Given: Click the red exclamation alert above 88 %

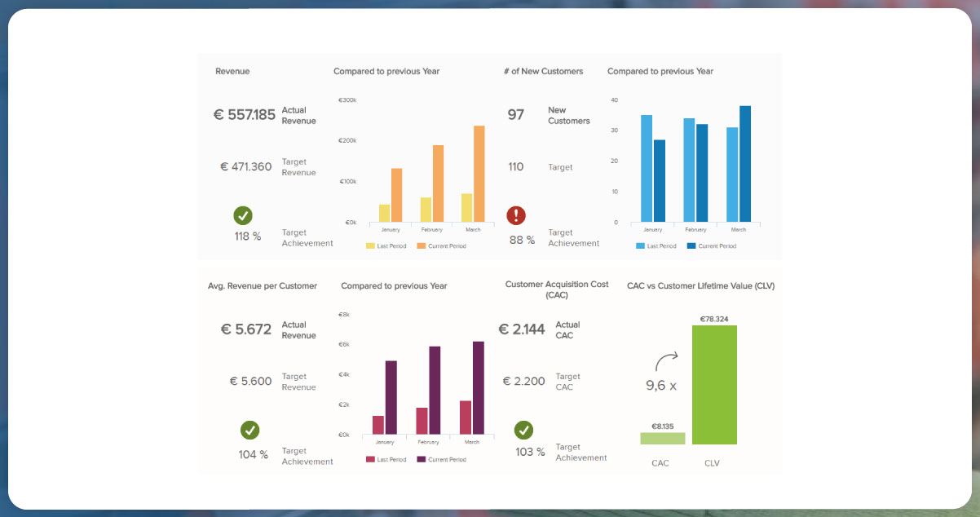Looking at the screenshot, I should click(x=516, y=215).
